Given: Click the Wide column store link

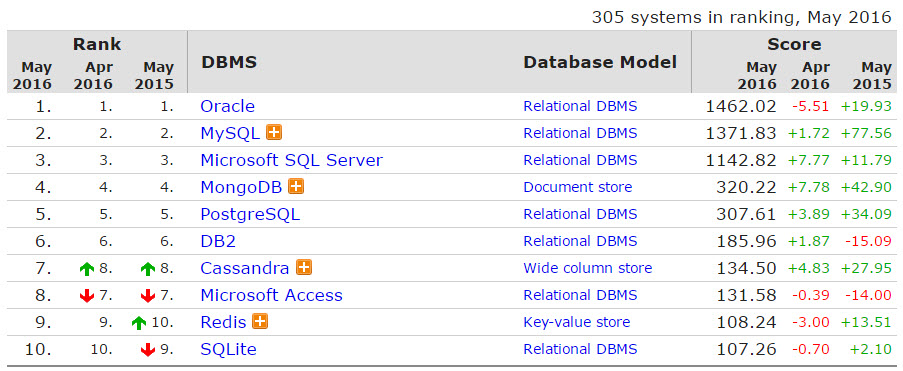Looking at the screenshot, I should pyautogui.click(x=588, y=268).
